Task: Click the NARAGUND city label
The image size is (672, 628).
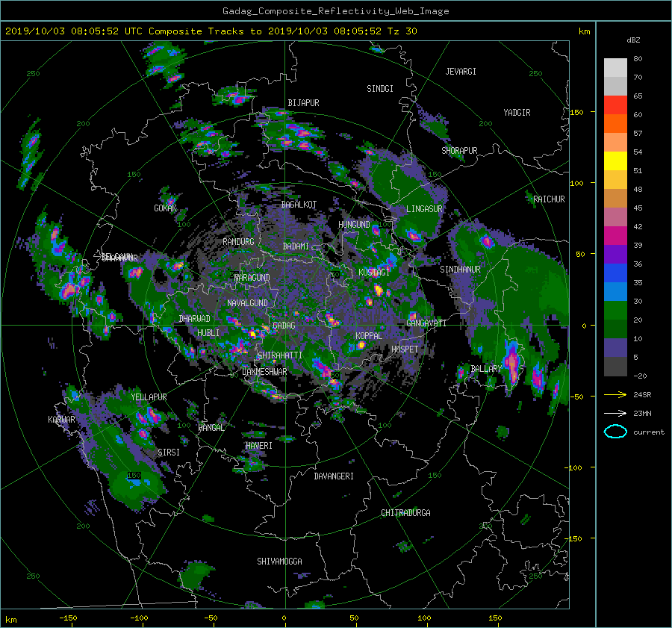Action: (252, 278)
